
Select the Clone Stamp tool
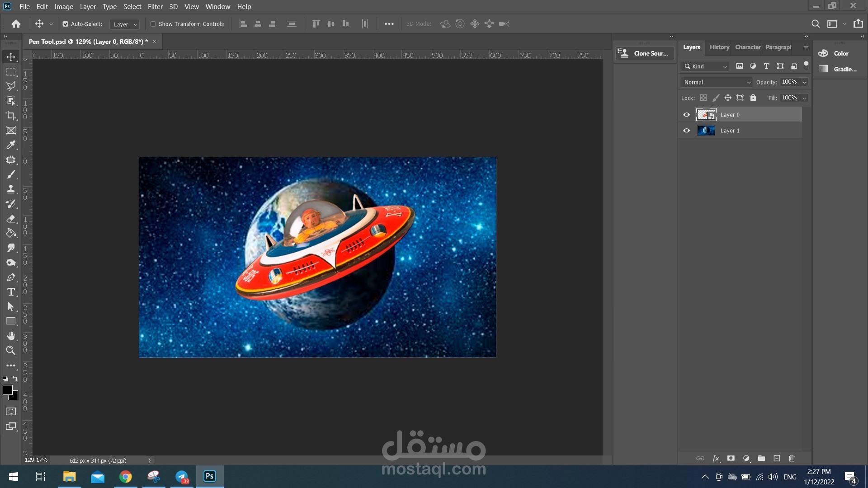(x=11, y=189)
